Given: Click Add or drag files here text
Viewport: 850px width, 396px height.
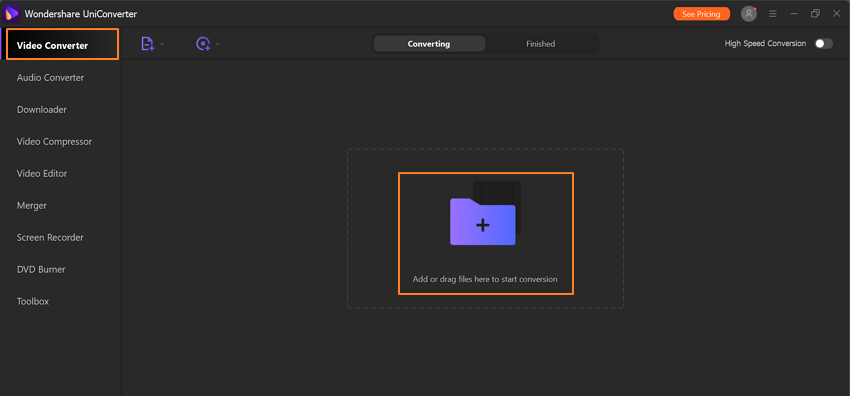Looking at the screenshot, I should coord(485,280).
